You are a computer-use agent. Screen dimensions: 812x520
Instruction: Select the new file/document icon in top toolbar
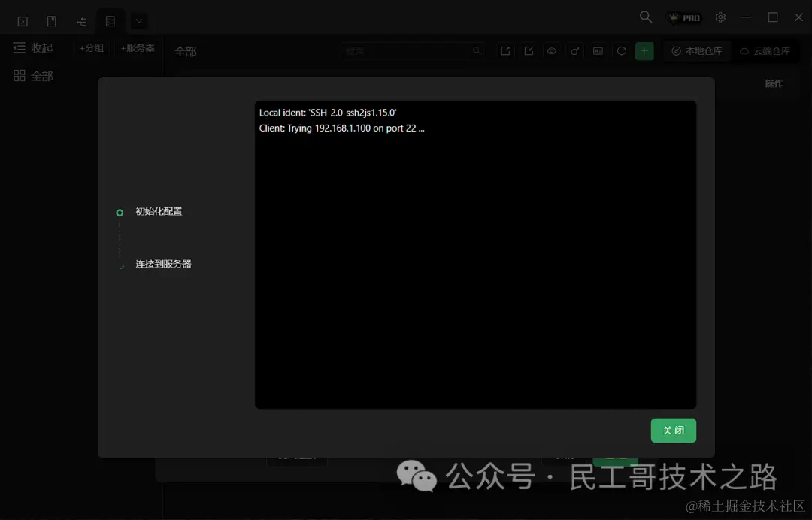point(51,20)
